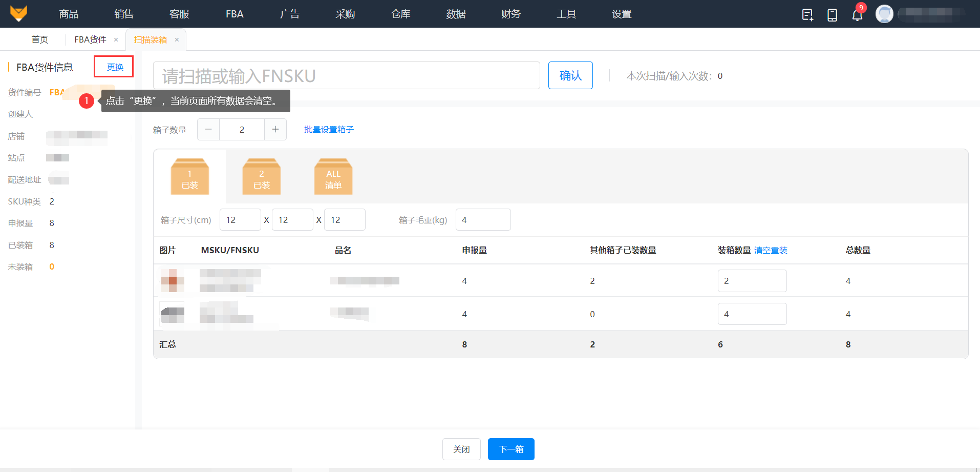This screenshot has height=472, width=980.
Task: Click the mobile phone icon
Action: click(x=832, y=15)
